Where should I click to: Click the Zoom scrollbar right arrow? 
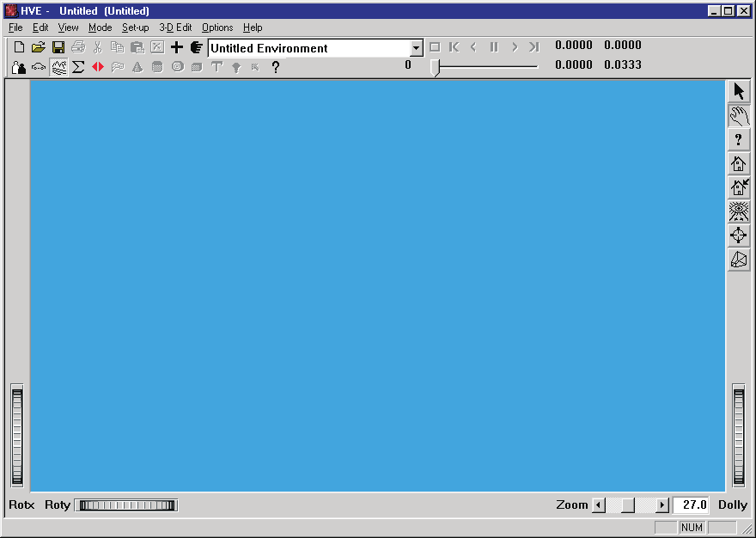tap(662, 505)
